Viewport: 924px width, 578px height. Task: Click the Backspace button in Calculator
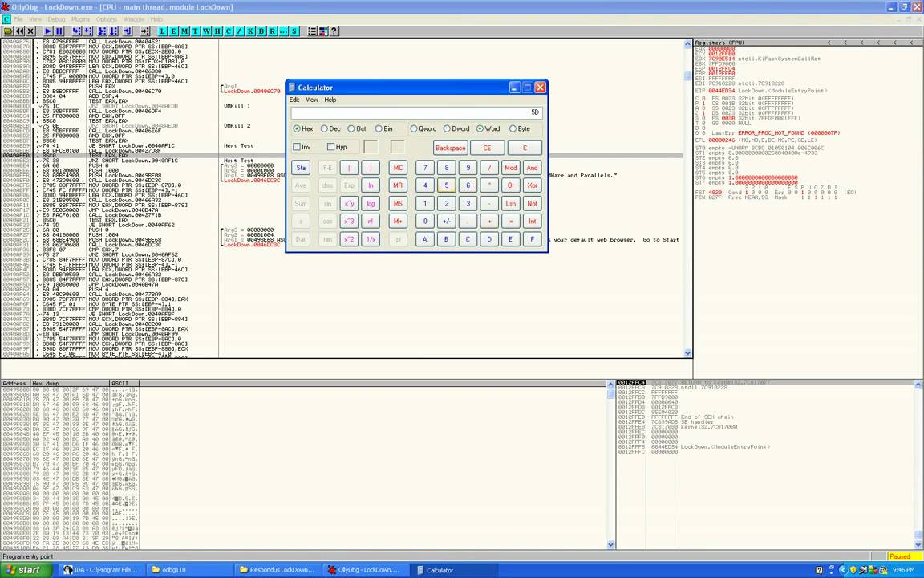coord(450,148)
